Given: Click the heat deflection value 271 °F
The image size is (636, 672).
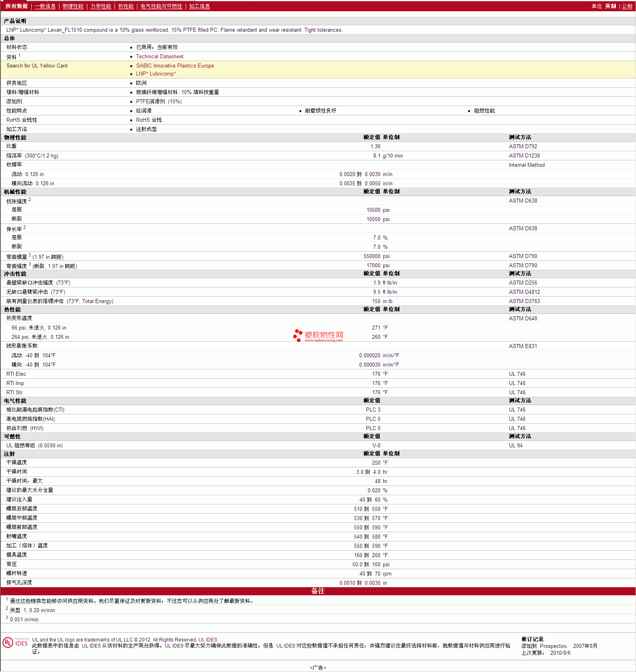Looking at the screenshot, I should pyautogui.click(x=380, y=328).
